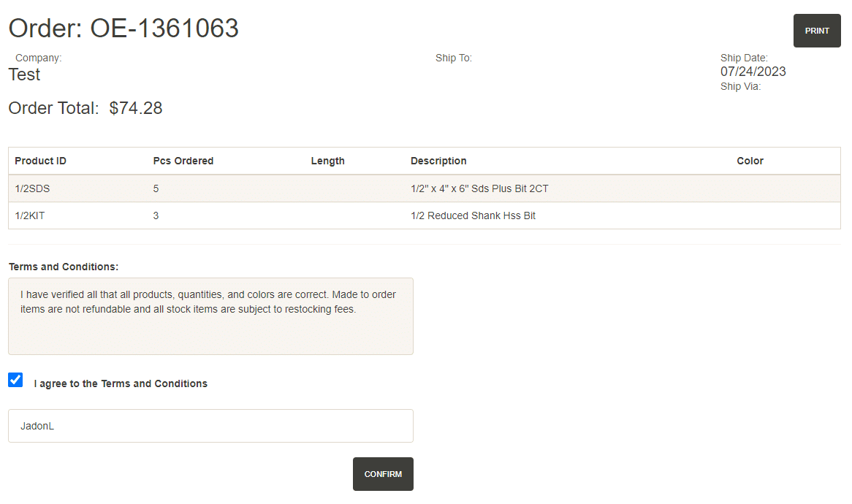Select the 1/2KIT product ID cell

point(31,215)
